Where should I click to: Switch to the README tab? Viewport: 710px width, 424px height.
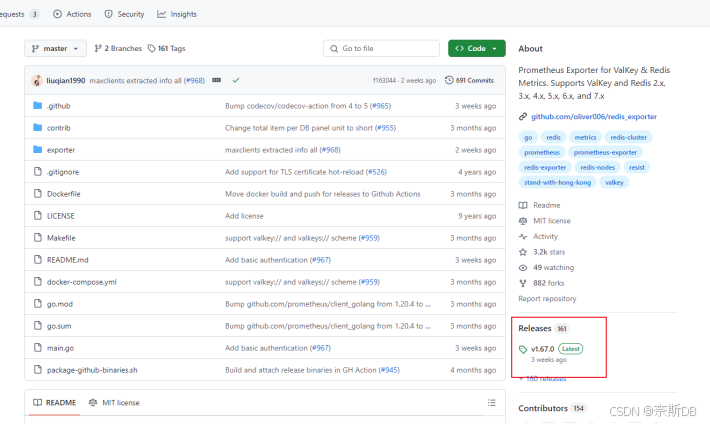point(54,403)
